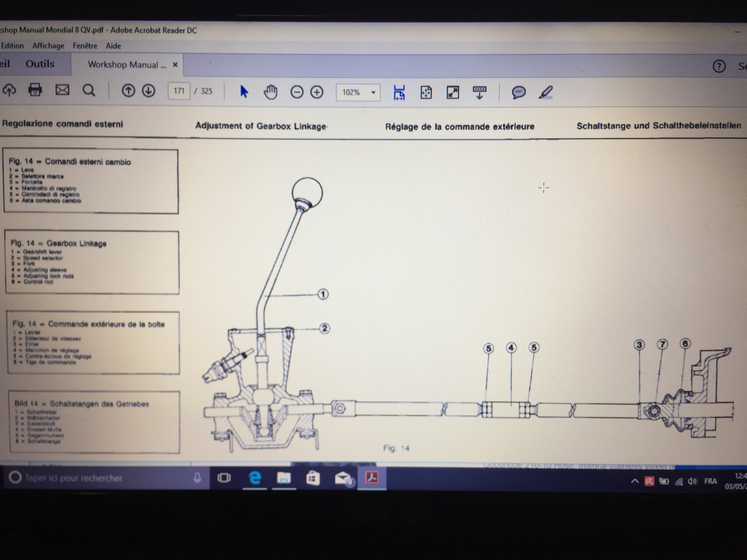Open the volume control in tray
Image resolution: width=747 pixels, height=560 pixels.
[x=692, y=481]
